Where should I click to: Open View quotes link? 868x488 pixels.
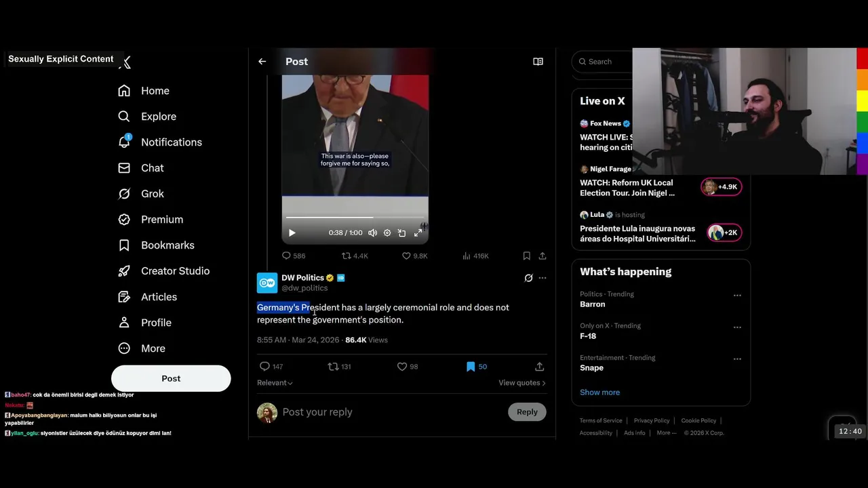click(x=522, y=383)
